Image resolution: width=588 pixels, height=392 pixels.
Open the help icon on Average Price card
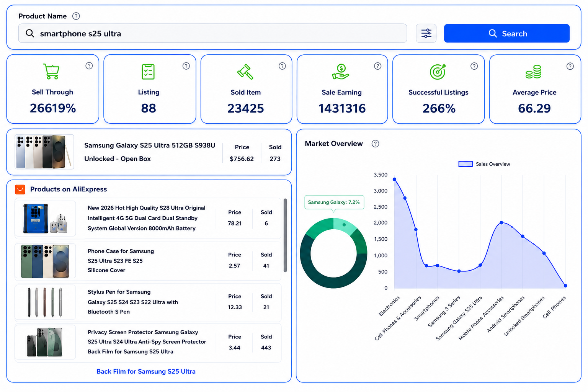tap(570, 66)
